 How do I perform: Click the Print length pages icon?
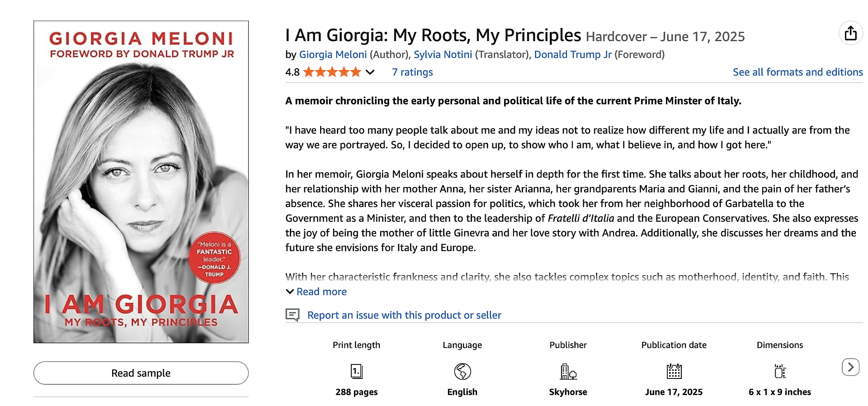pos(357,371)
